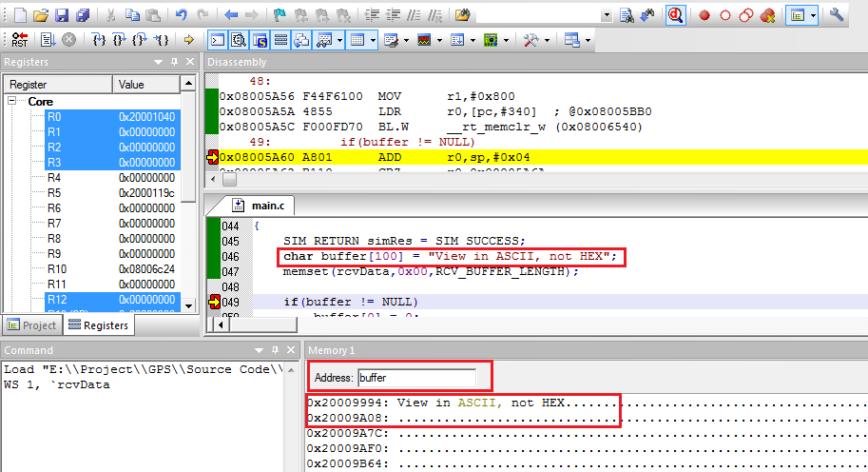The height and width of the screenshot is (472, 868).
Task: Disable all breakpoints
Action: 746,15
